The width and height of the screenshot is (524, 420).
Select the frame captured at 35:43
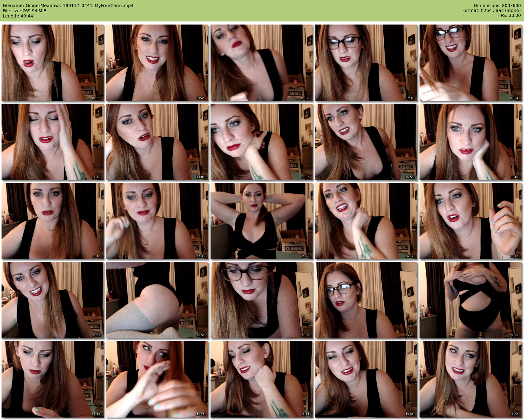pyautogui.click(x=366, y=300)
